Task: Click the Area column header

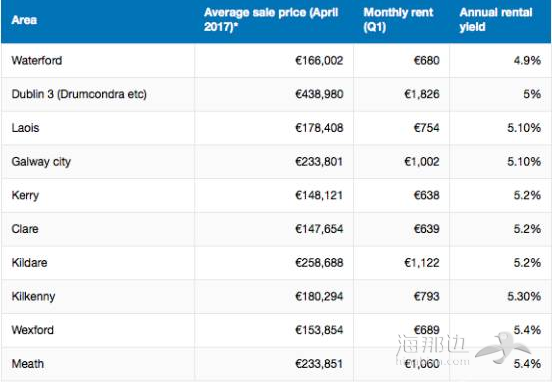Action: pos(24,20)
